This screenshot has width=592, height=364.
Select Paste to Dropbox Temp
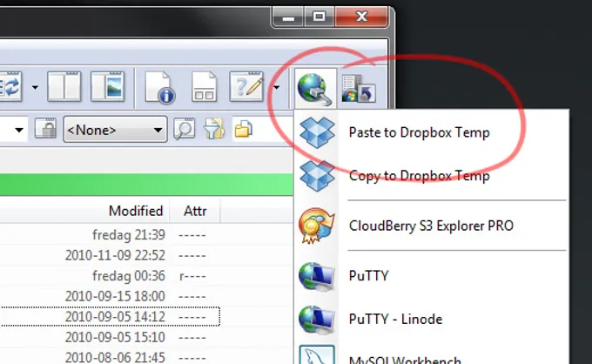[x=419, y=133]
